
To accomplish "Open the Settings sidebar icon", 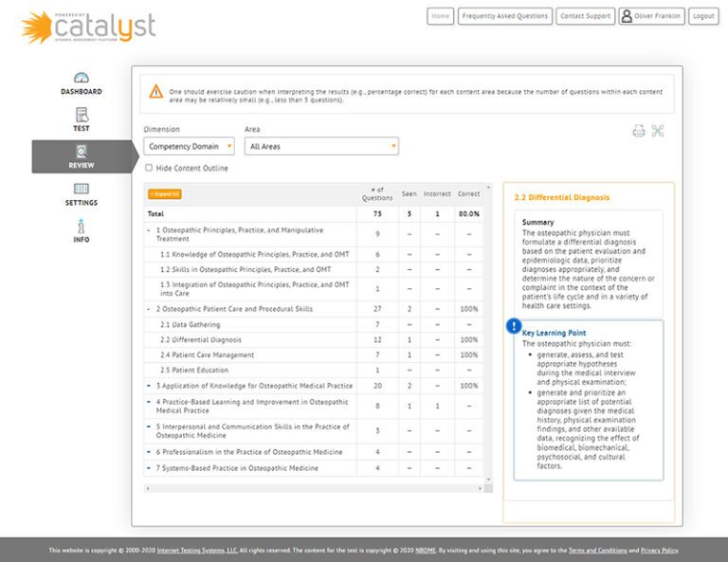I will (x=82, y=194).
